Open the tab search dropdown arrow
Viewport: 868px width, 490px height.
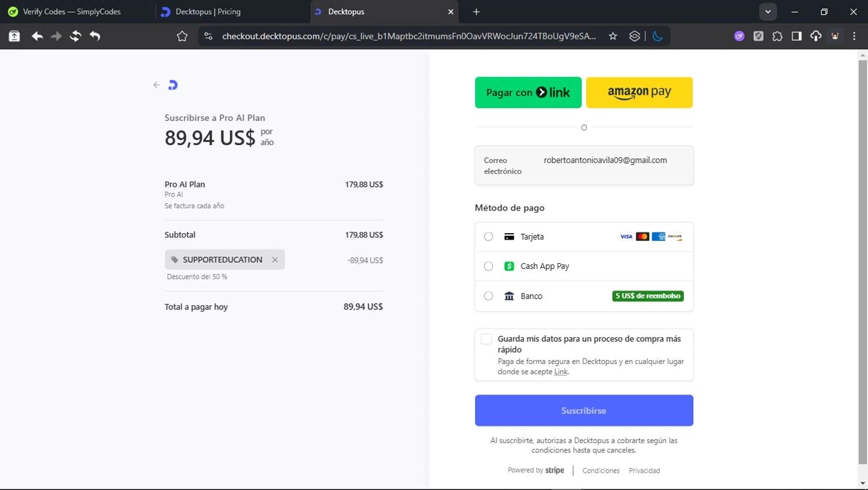[x=768, y=12]
